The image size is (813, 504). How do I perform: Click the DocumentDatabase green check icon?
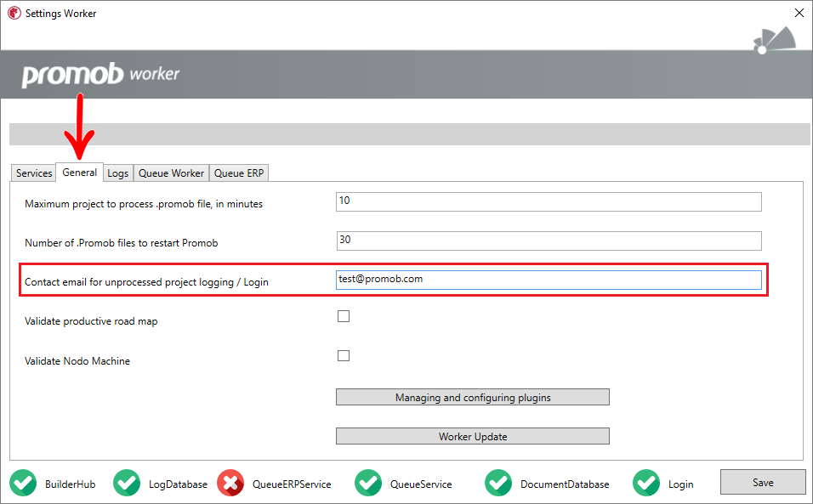pyautogui.click(x=498, y=483)
